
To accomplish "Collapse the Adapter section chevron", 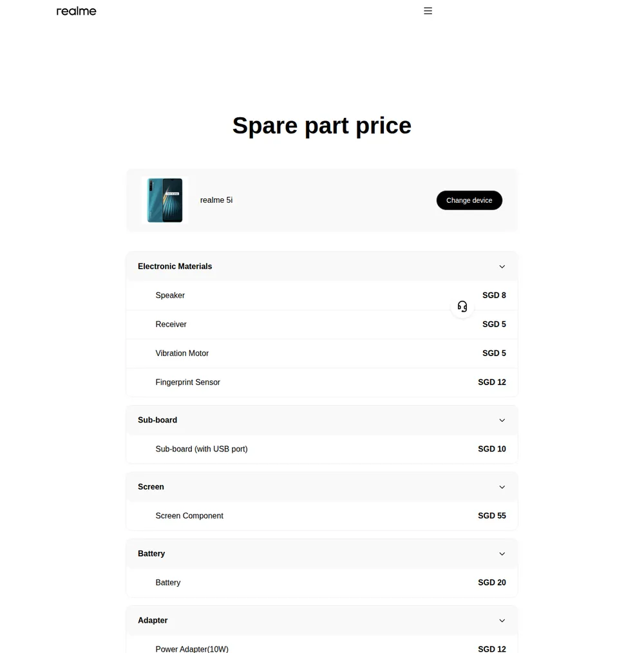I will pos(502,621).
